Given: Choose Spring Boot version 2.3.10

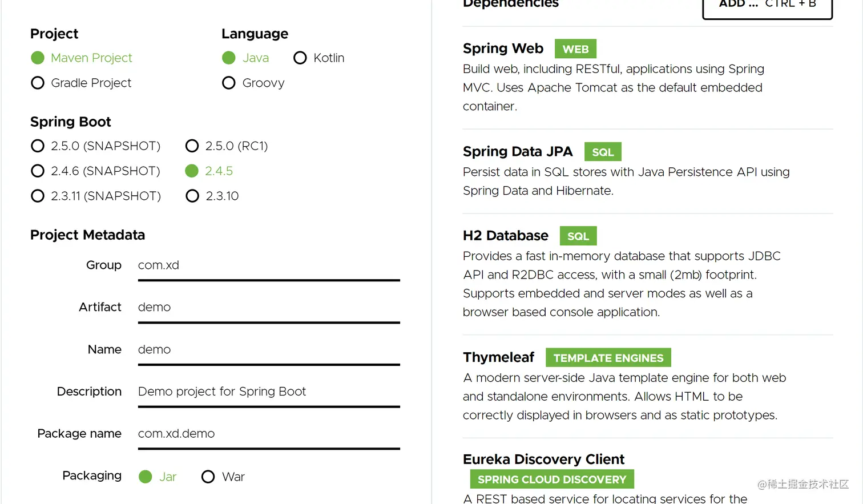Looking at the screenshot, I should (x=192, y=196).
